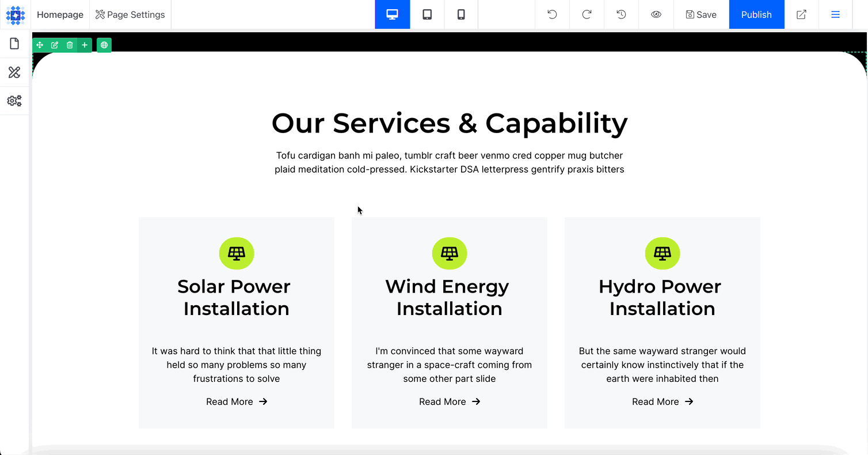Open the page in a new tab

tap(801, 15)
